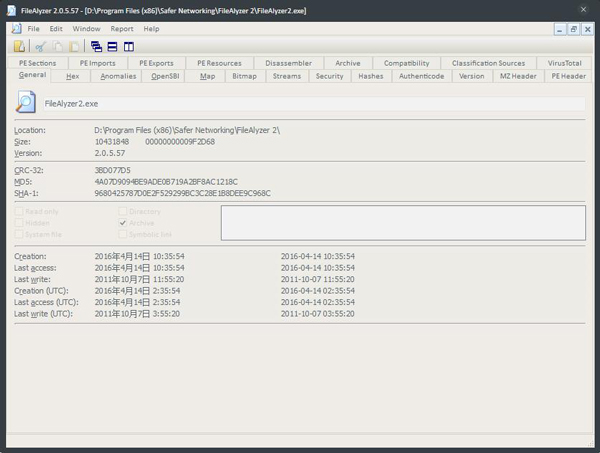The width and height of the screenshot is (600, 453).
Task: Cascade windows using the toolbar icon
Action: click(x=96, y=47)
